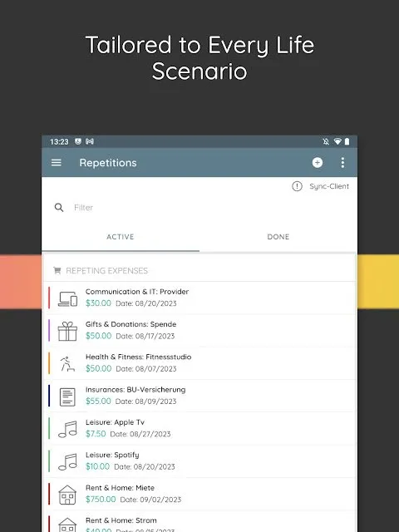Tap the Sync-Client warning icon

(297, 186)
